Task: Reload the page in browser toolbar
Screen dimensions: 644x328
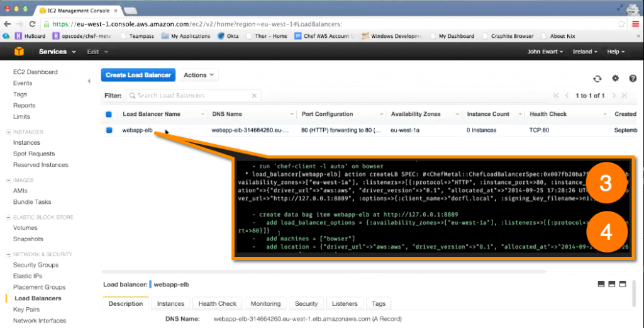Action: (33, 24)
